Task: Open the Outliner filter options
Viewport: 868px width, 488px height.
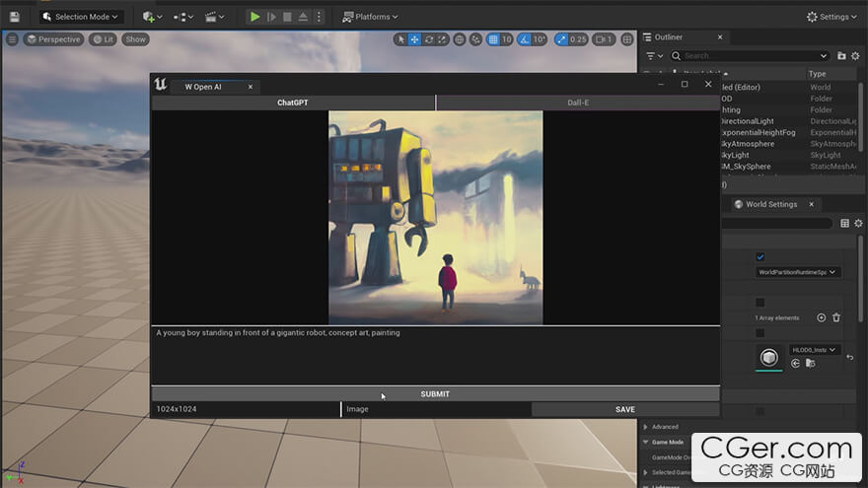Action: tap(654, 56)
